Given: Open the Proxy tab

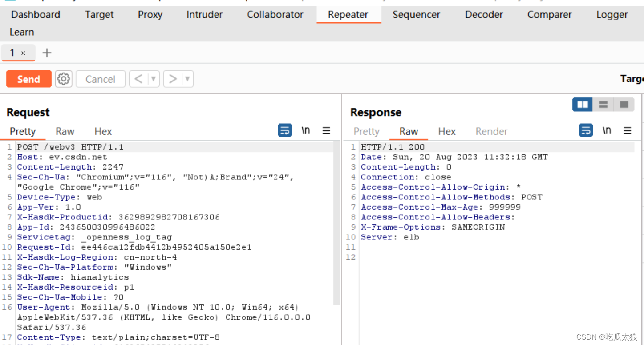Looking at the screenshot, I should pos(150,15).
